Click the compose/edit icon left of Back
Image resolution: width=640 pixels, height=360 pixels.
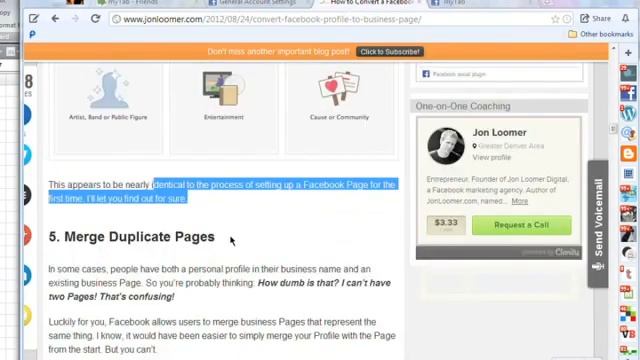click(33, 19)
